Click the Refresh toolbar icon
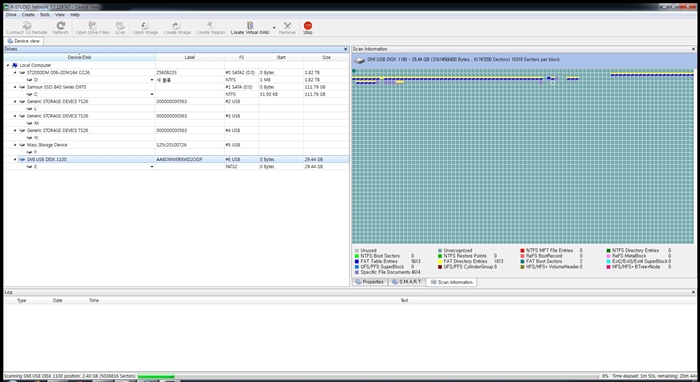This screenshot has height=382, width=700. point(60,26)
